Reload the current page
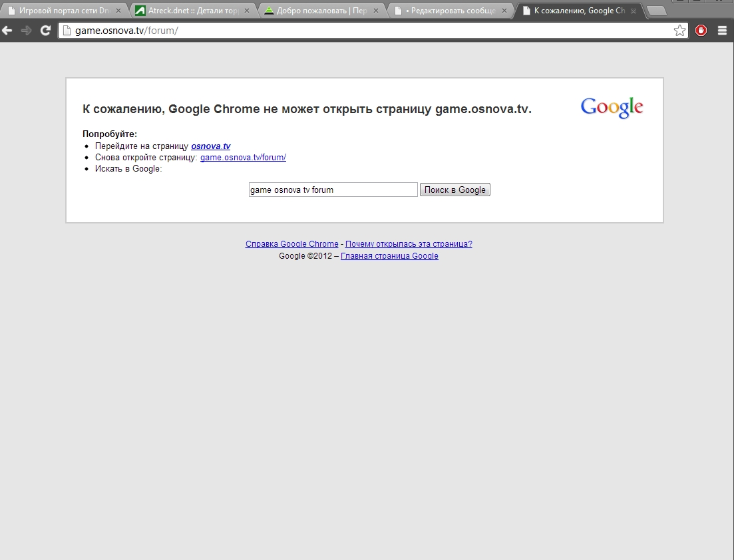 (45, 31)
